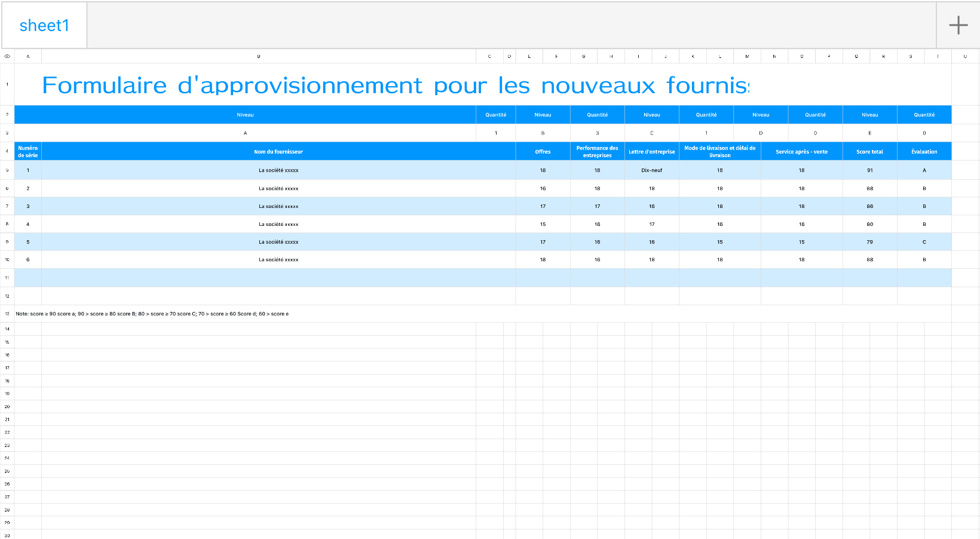The height and width of the screenshot is (539, 980).
Task: Click the "Dix-neuf" cell
Action: [x=651, y=170]
